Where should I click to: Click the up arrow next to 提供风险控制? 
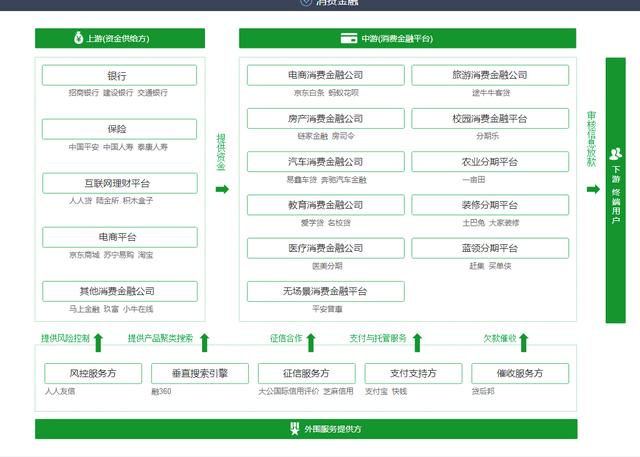[98, 342]
